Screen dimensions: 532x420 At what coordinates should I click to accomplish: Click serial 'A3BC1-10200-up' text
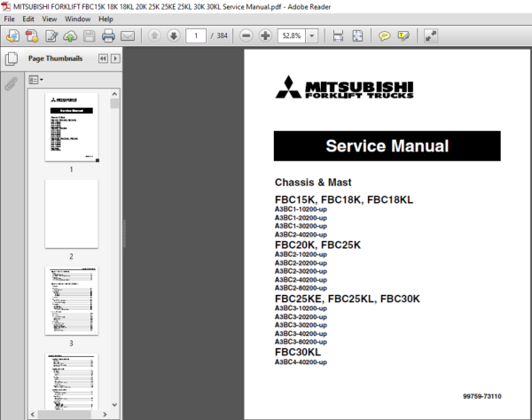point(301,209)
